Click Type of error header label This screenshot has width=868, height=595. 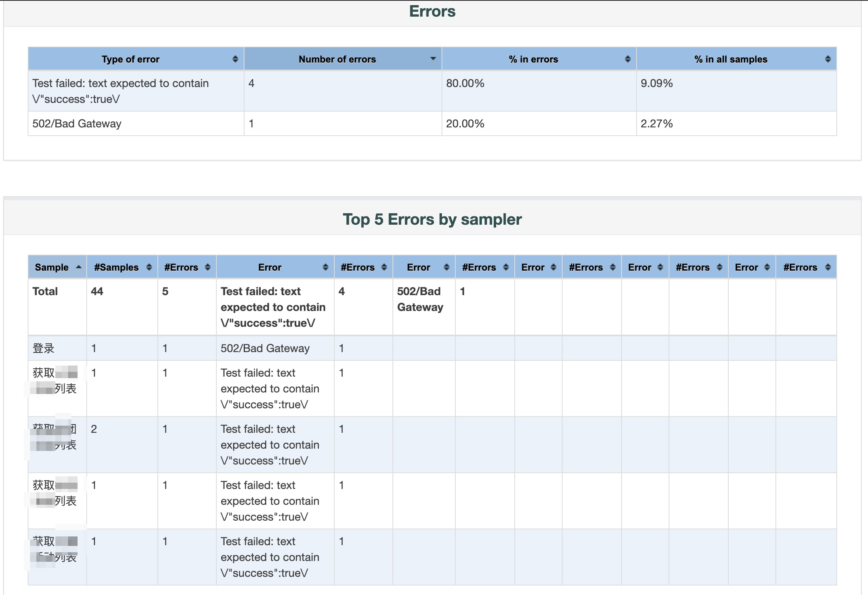[130, 59]
